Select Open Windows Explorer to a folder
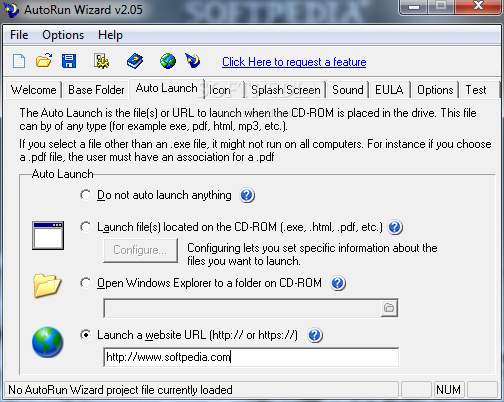The width and height of the screenshot is (504, 402). tap(85, 283)
